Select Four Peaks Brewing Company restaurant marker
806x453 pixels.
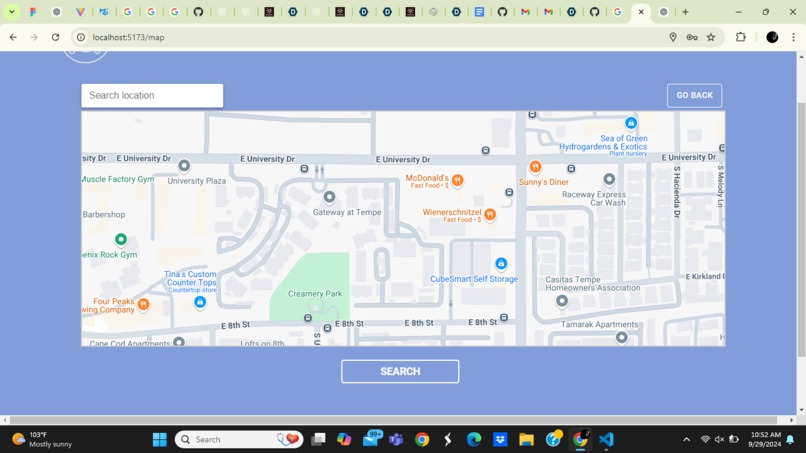pyautogui.click(x=143, y=304)
